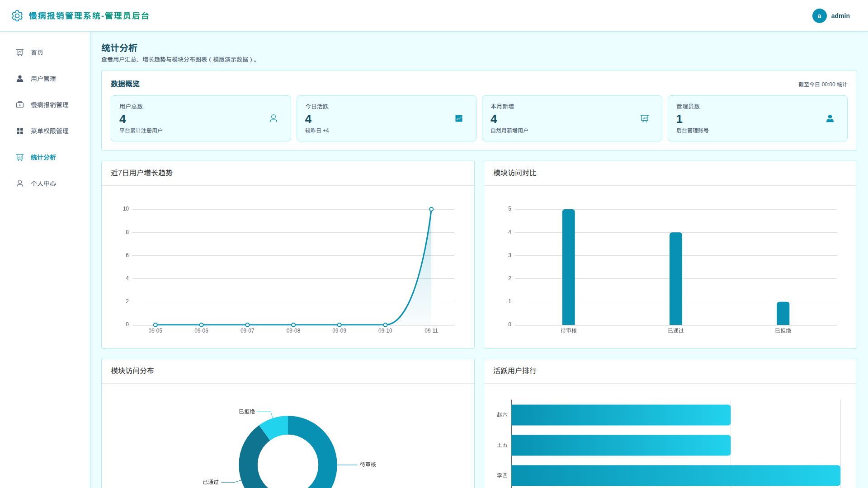Click the 待审核 bar in 模块访问对比
Image resolution: width=868 pixels, height=488 pixels.
click(x=568, y=267)
